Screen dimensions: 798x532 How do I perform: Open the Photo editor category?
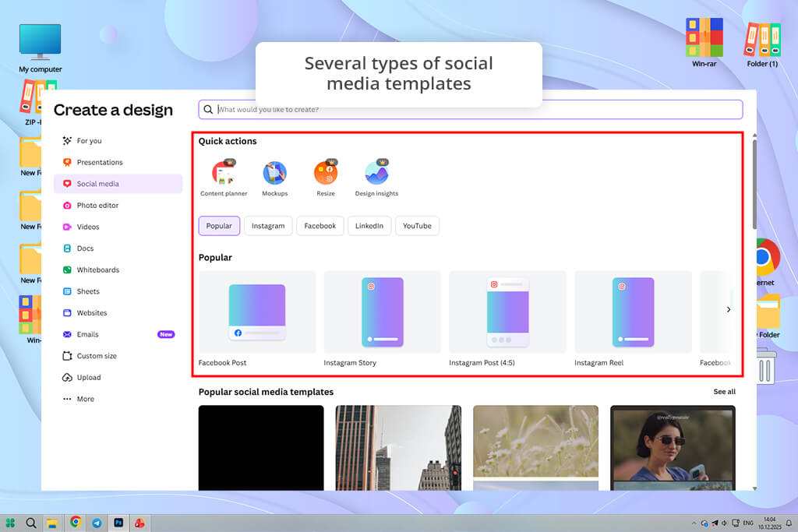coord(118,206)
